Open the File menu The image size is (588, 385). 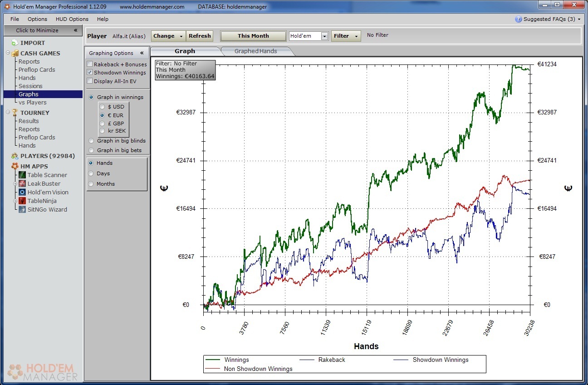pyautogui.click(x=15, y=19)
